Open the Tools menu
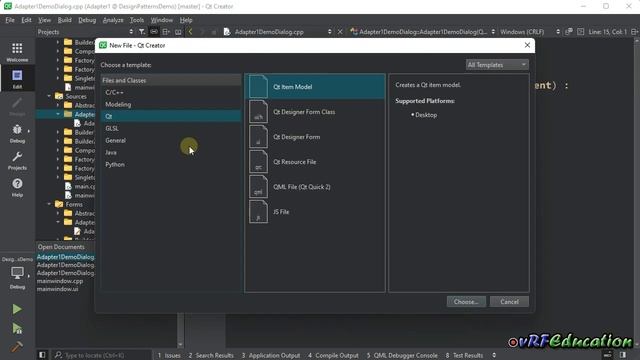This screenshot has width=640, height=360. point(137,20)
